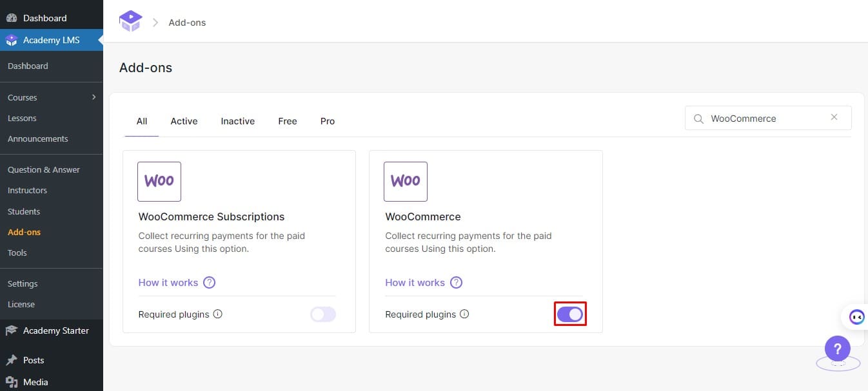Disable the Required plugins toggle for WooCommerce
This screenshot has height=391, width=868.
point(570,314)
